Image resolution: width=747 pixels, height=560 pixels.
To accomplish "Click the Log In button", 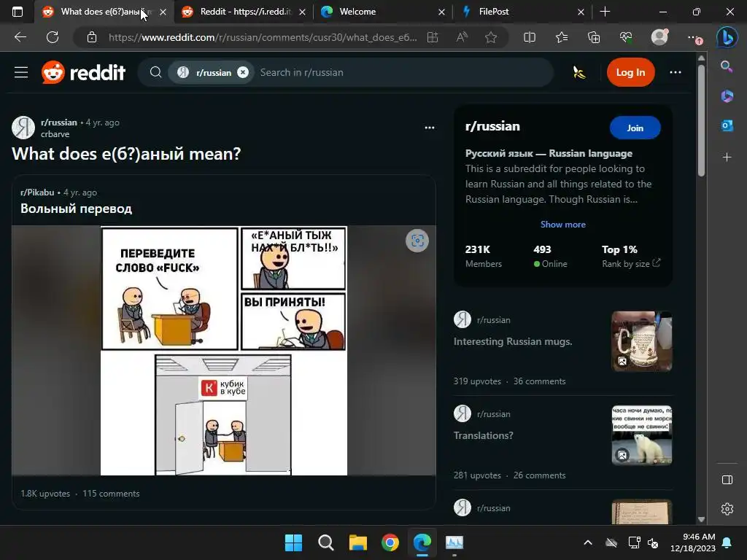I will pos(630,72).
